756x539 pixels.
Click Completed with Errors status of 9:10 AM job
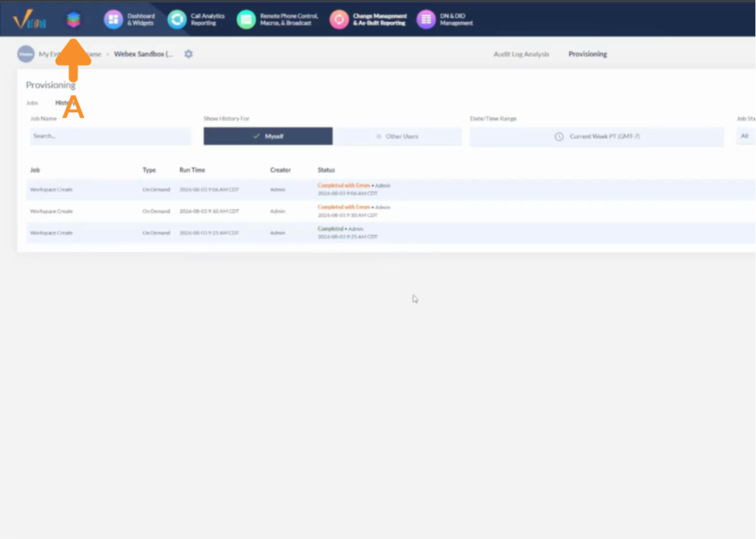344,207
